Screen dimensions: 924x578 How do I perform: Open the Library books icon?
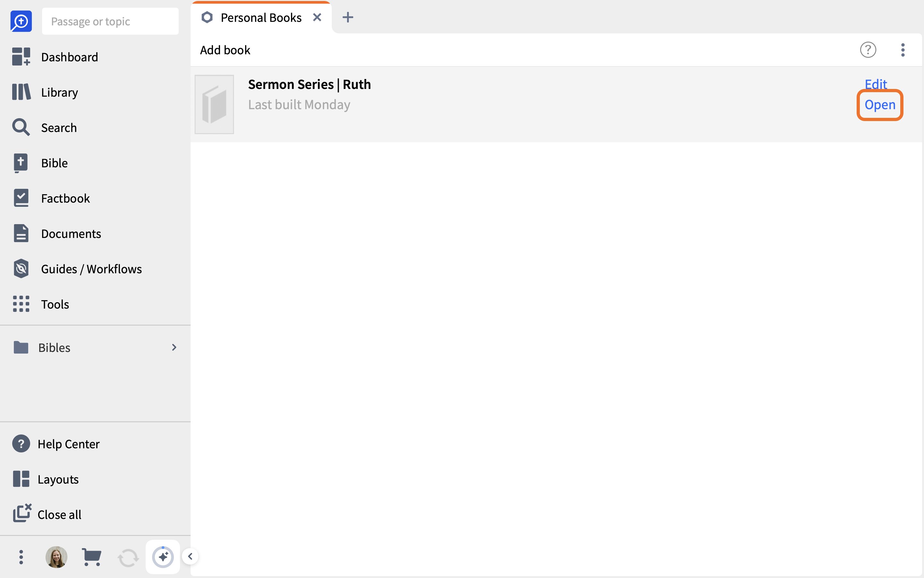click(21, 92)
